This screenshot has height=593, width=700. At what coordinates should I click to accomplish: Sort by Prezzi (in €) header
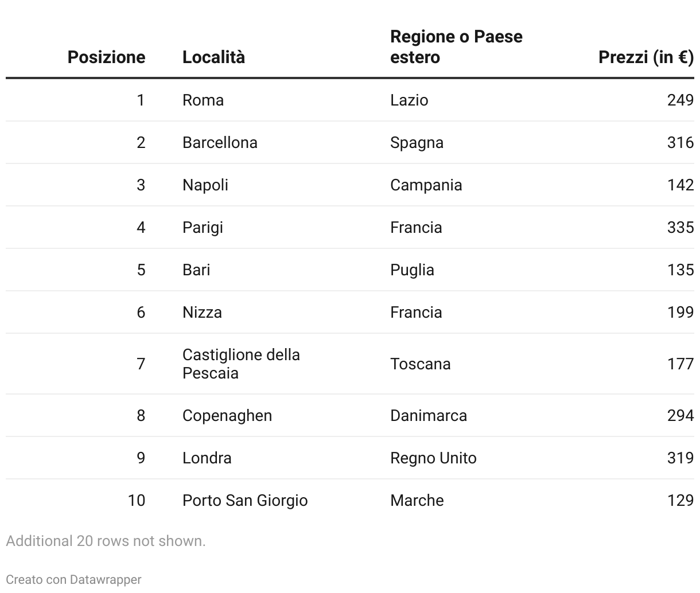(645, 57)
